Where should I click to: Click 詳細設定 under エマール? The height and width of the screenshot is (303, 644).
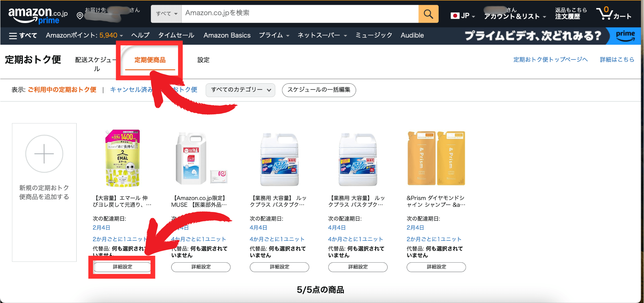pyautogui.click(x=122, y=267)
